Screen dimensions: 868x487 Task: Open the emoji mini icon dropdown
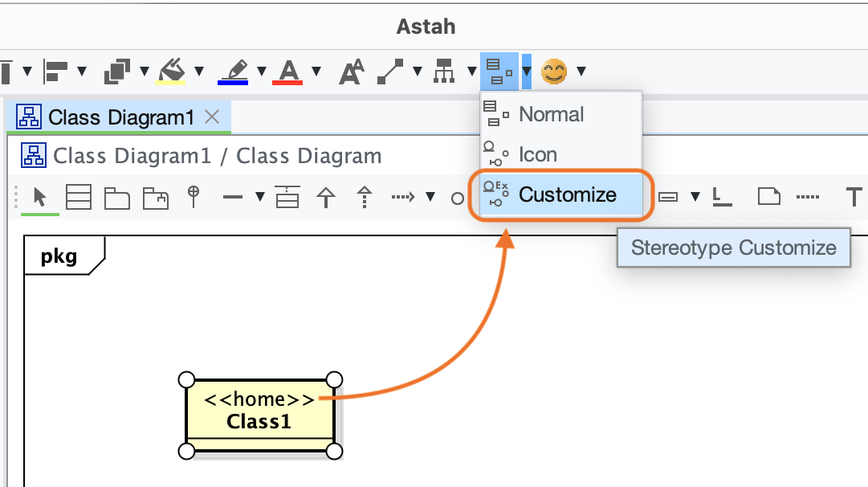[x=581, y=72]
